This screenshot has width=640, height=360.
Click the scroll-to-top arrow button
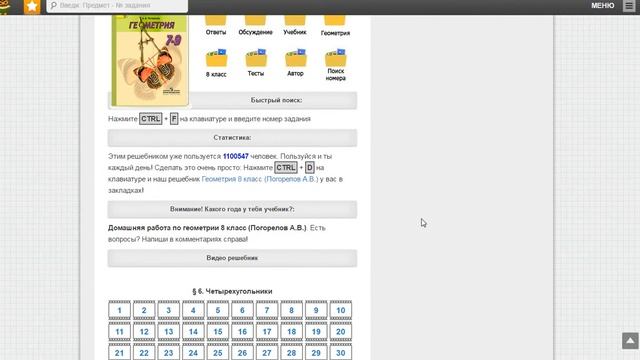click(630, 341)
